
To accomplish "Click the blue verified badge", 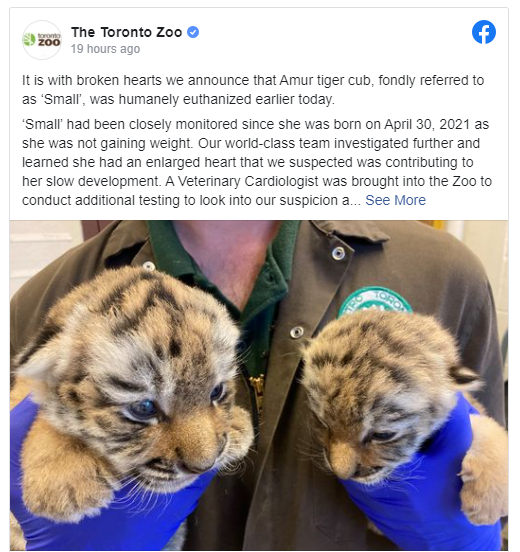I will [193, 32].
